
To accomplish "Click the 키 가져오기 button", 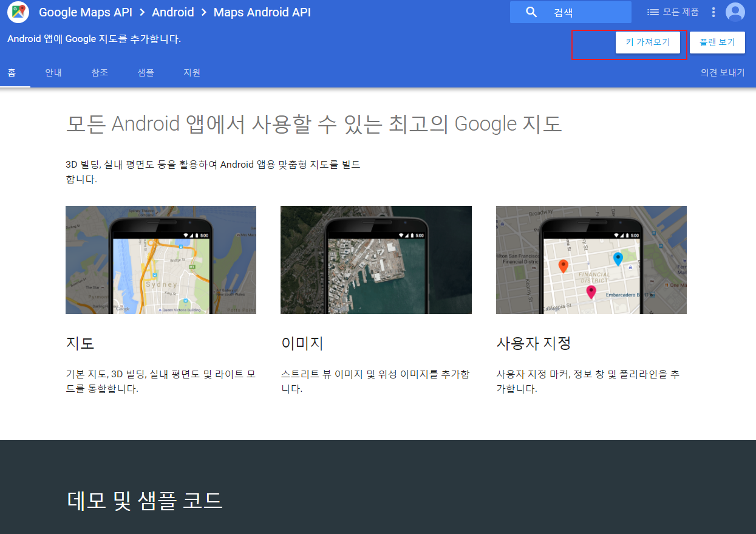I will click(647, 43).
